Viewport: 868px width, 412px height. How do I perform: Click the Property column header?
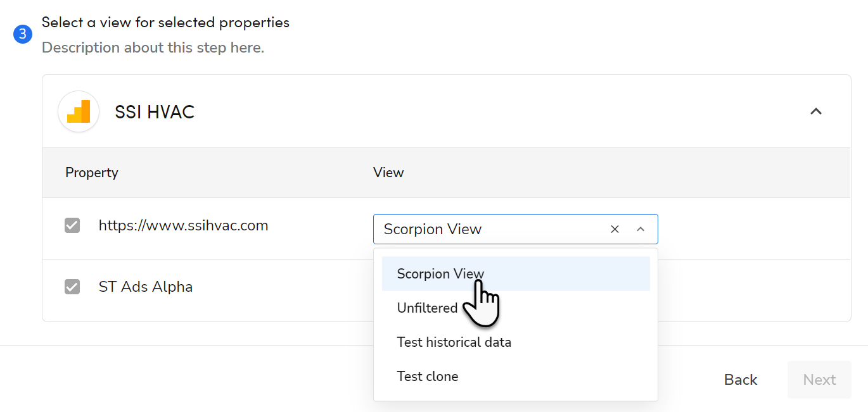(x=92, y=173)
